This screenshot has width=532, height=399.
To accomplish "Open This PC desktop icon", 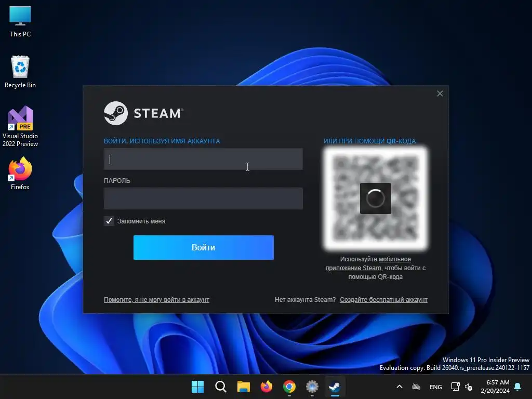I will [20, 21].
